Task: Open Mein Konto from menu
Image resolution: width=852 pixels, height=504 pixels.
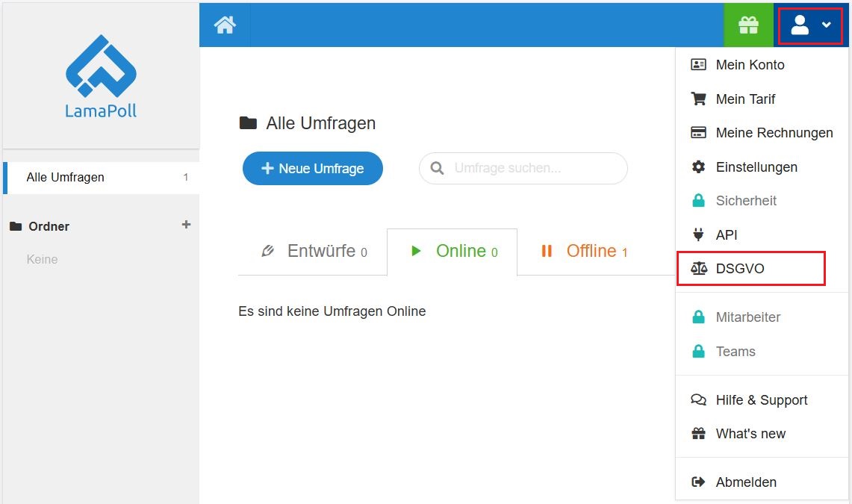Action: point(750,65)
